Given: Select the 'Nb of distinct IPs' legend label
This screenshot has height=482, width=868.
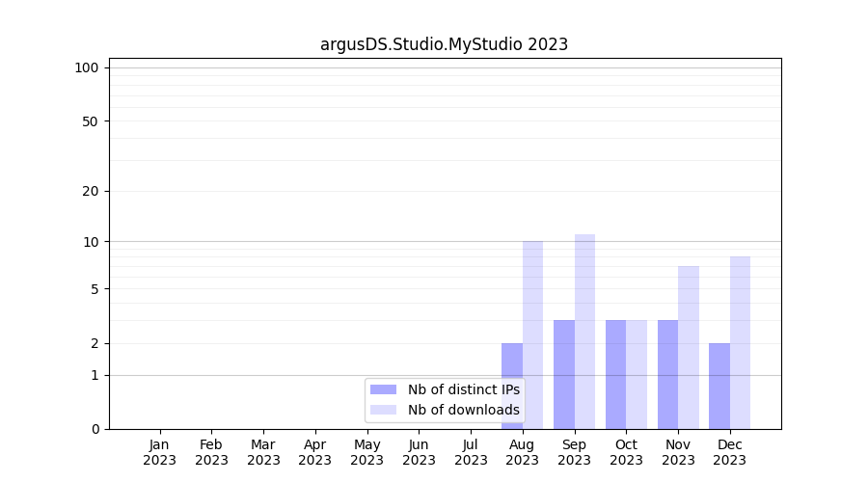Looking at the screenshot, I should [463, 389].
